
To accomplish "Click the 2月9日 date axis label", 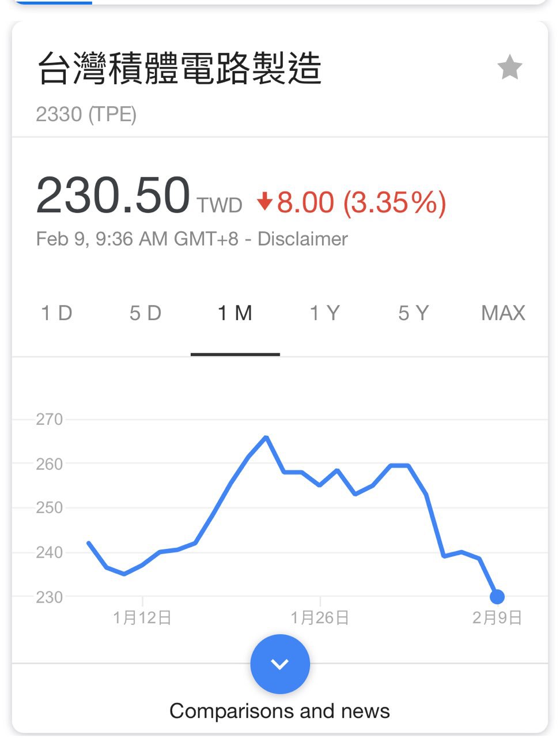I will pyautogui.click(x=497, y=618).
